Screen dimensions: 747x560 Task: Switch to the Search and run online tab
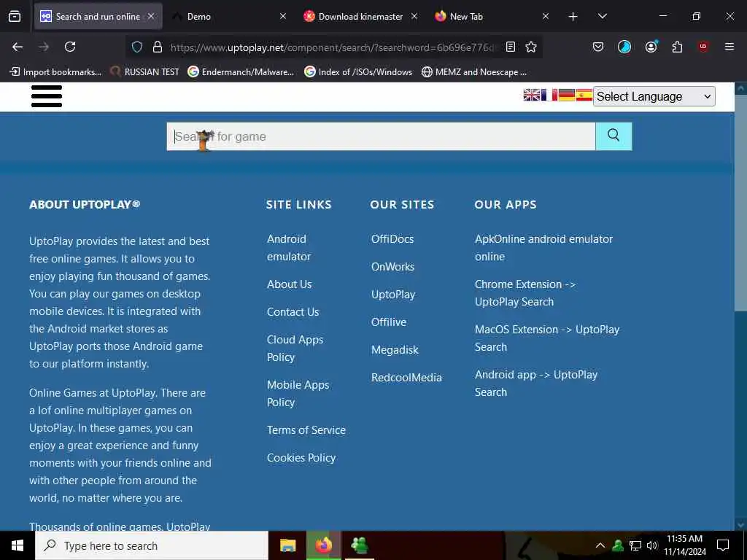click(98, 17)
